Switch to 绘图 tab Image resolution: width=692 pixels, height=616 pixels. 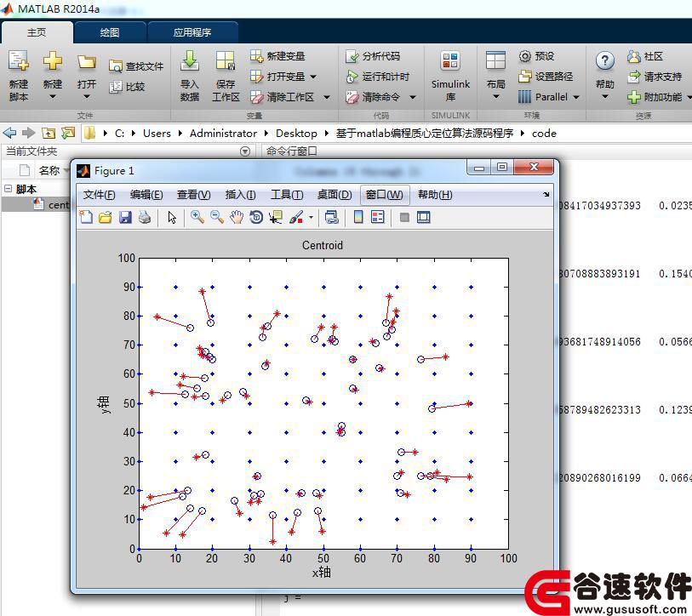tap(110, 32)
